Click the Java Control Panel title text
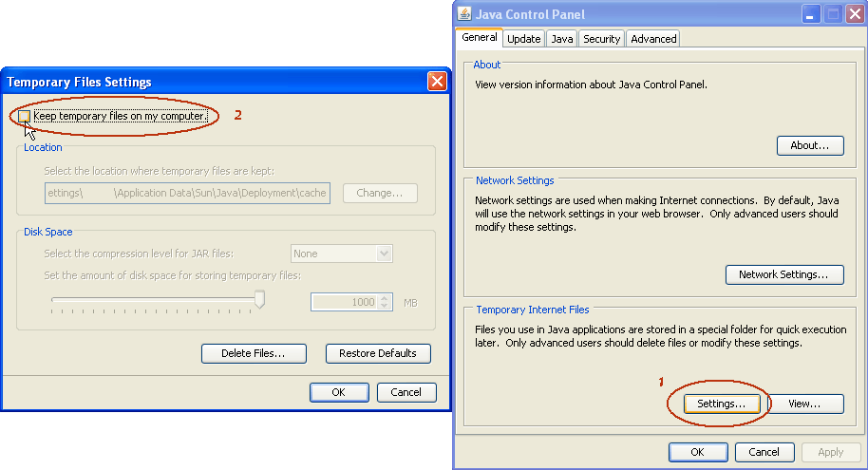The height and width of the screenshot is (470, 868). click(x=530, y=14)
